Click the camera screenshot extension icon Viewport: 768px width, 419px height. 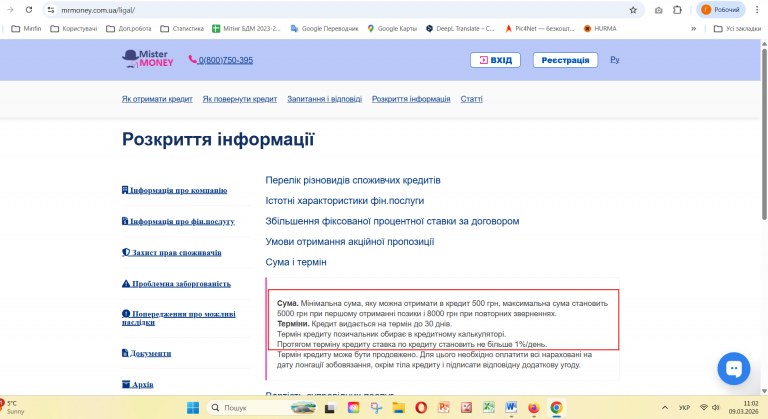[x=658, y=10]
